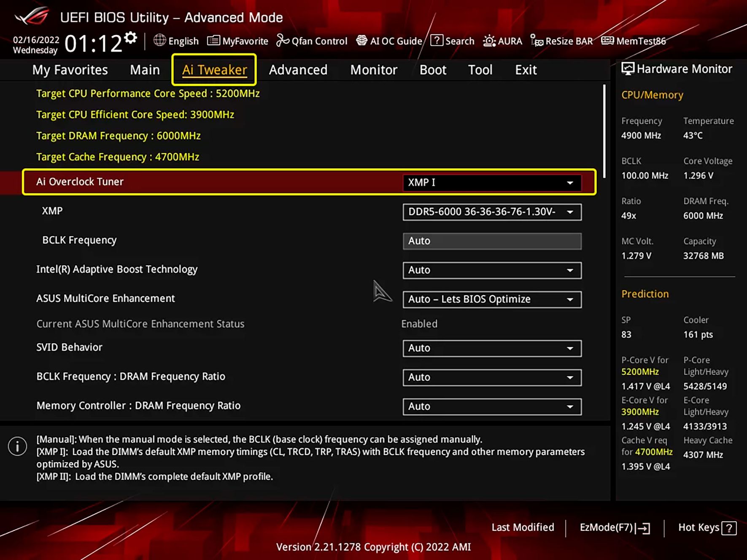The image size is (747, 560).
Task: Open Ai Overclock Tuner XMP I dropdown
Action: pos(492,183)
